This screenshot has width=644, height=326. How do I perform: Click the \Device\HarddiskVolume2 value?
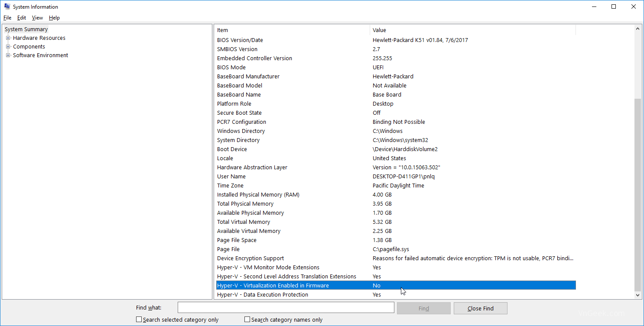click(405, 149)
